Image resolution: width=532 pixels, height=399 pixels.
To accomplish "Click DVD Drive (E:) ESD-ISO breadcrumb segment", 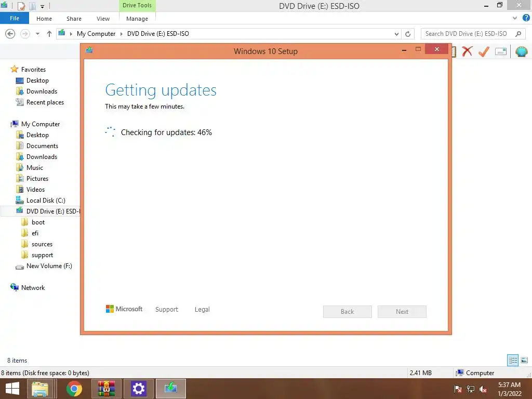I will [158, 34].
